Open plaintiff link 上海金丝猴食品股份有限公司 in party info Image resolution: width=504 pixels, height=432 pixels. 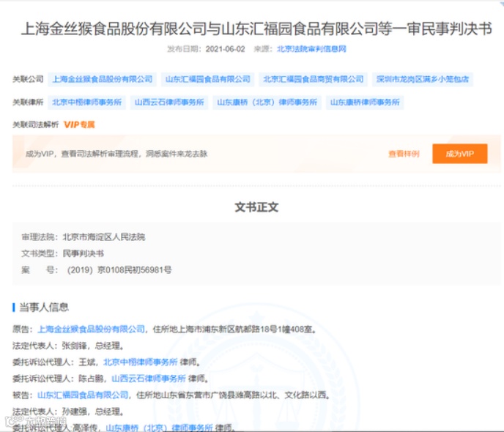(x=92, y=329)
